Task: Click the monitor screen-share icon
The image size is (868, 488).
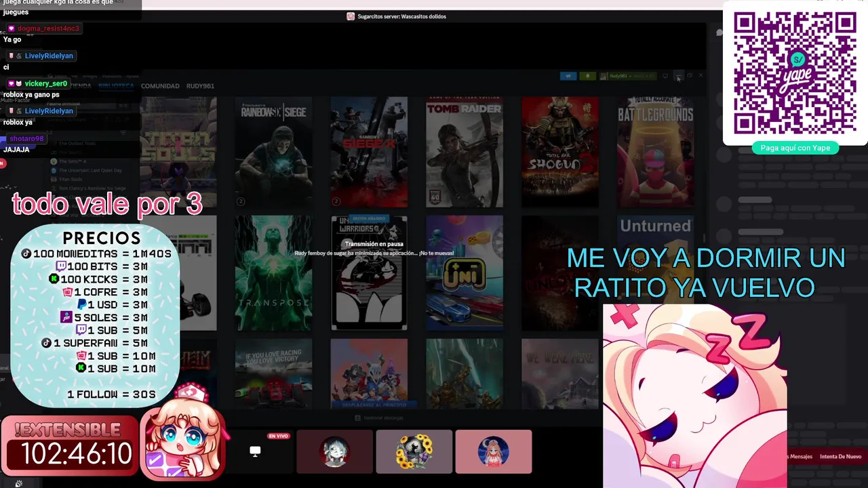Action: (x=255, y=451)
